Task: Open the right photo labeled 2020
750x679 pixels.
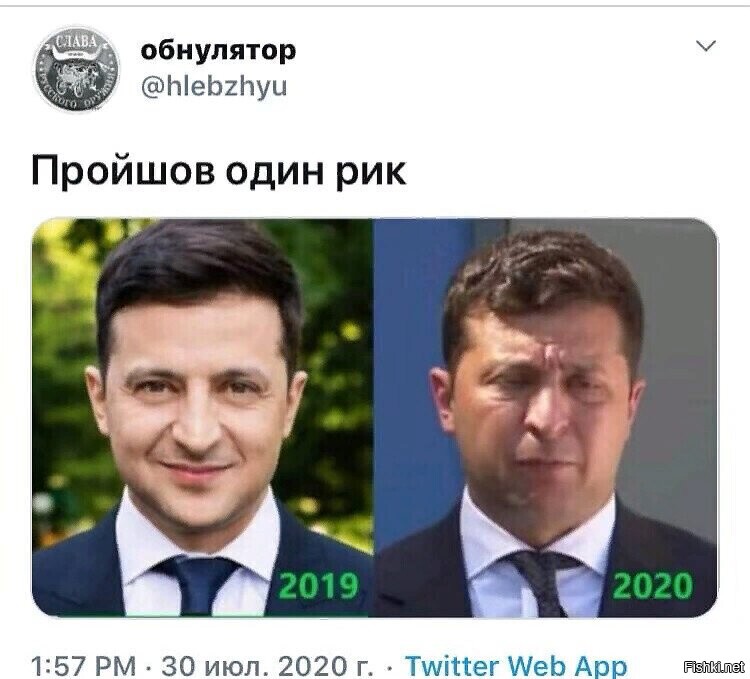Action: 546,417
